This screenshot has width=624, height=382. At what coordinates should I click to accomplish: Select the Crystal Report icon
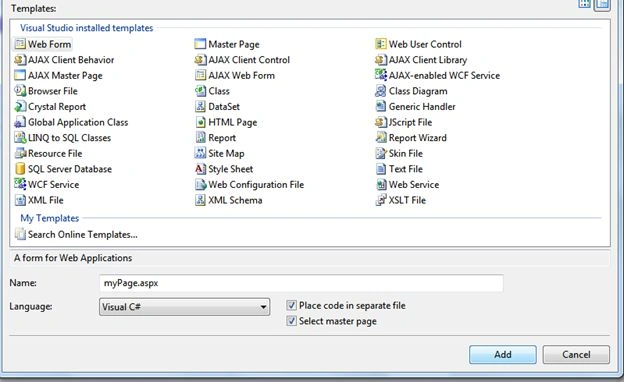[20, 106]
